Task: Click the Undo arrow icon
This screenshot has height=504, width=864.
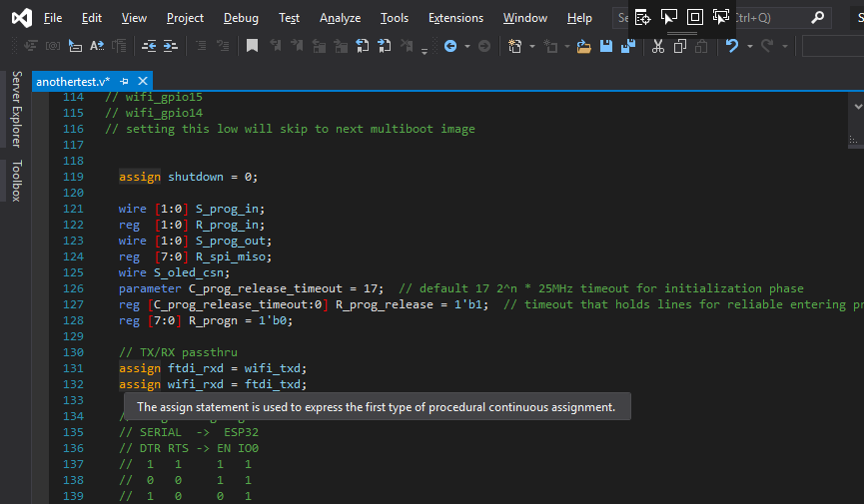Action: pyautogui.click(x=732, y=46)
